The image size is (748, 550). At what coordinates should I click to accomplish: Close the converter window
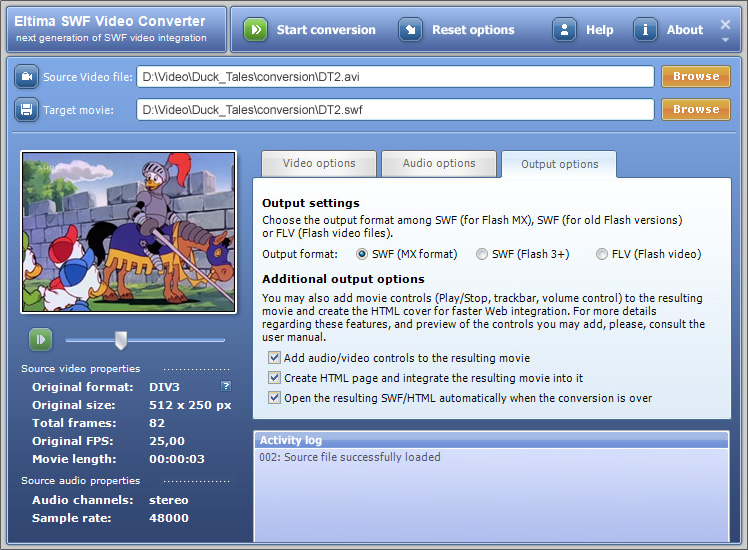click(x=725, y=24)
